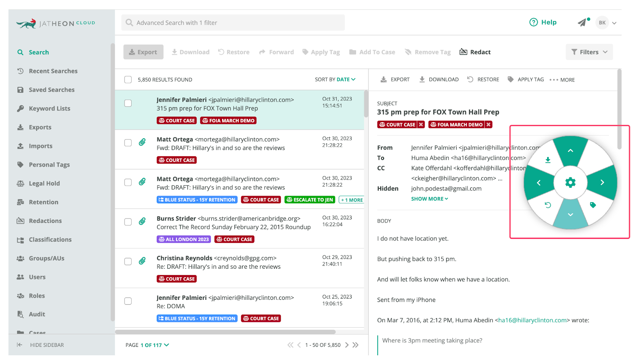Viewport: 638px width, 364px height.
Task: Click the ha16@hillaryclinton.com email link
Action: coord(532,320)
